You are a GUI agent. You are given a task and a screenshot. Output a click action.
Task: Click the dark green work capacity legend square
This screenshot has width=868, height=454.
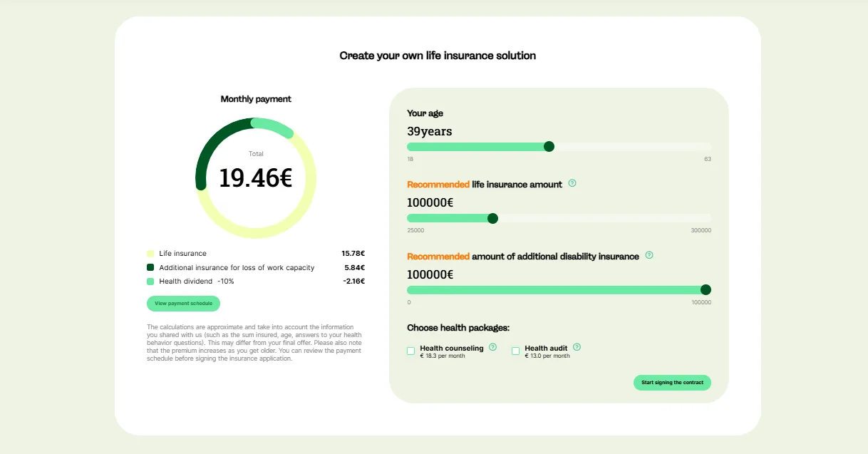click(150, 267)
